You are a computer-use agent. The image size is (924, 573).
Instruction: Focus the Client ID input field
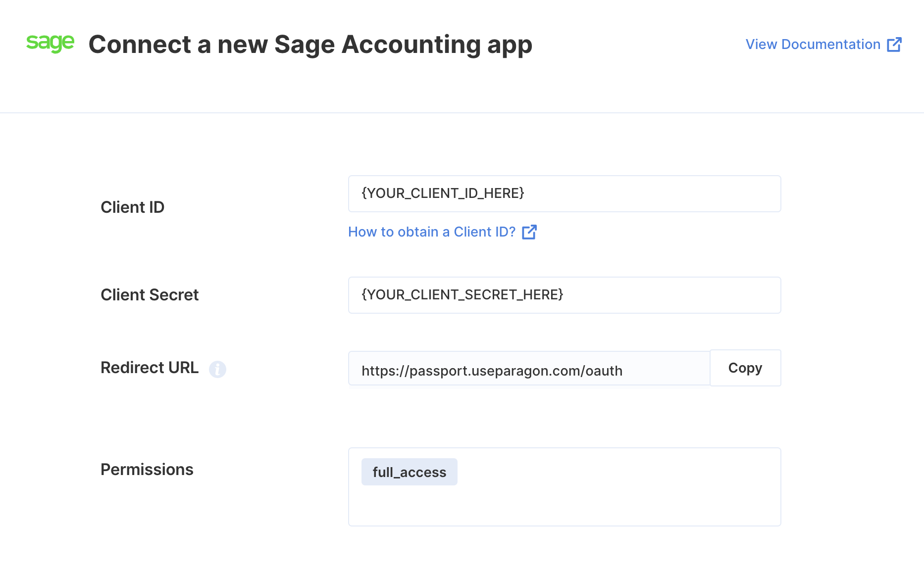tap(565, 193)
